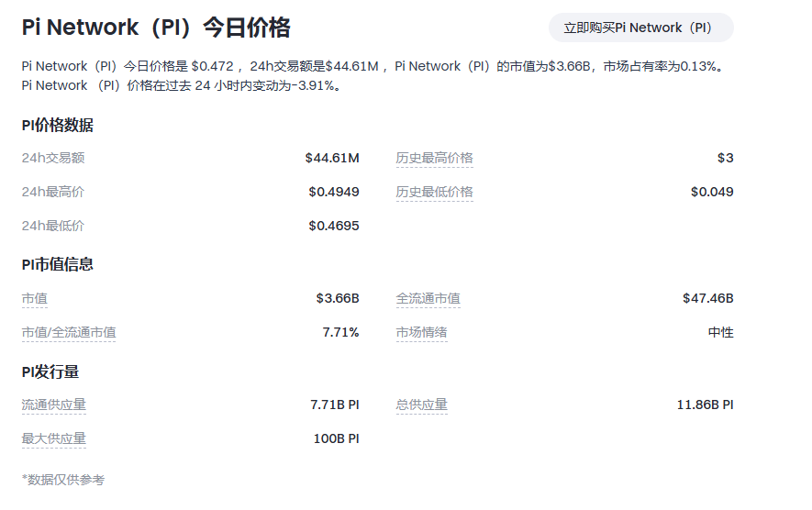Viewport: 812px width, 510px height.
Task: Click the 全流通市值 underlined label
Action: [428, 298]
